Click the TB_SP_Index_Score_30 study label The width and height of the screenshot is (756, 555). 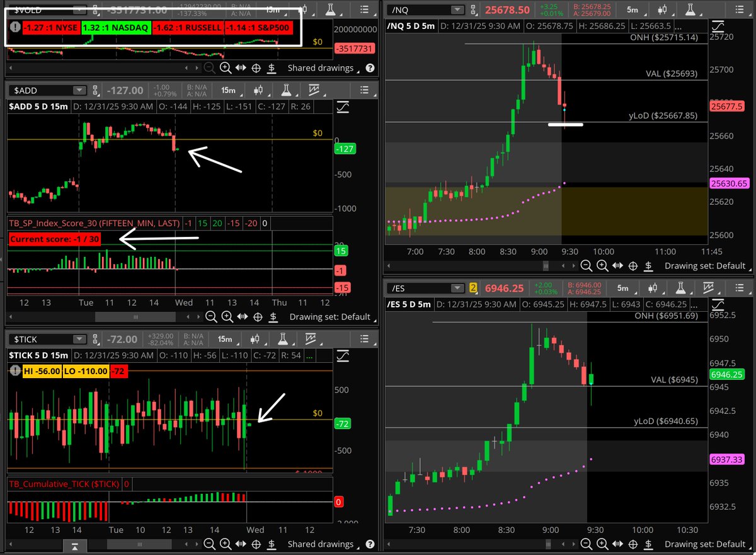pos(94,223)
